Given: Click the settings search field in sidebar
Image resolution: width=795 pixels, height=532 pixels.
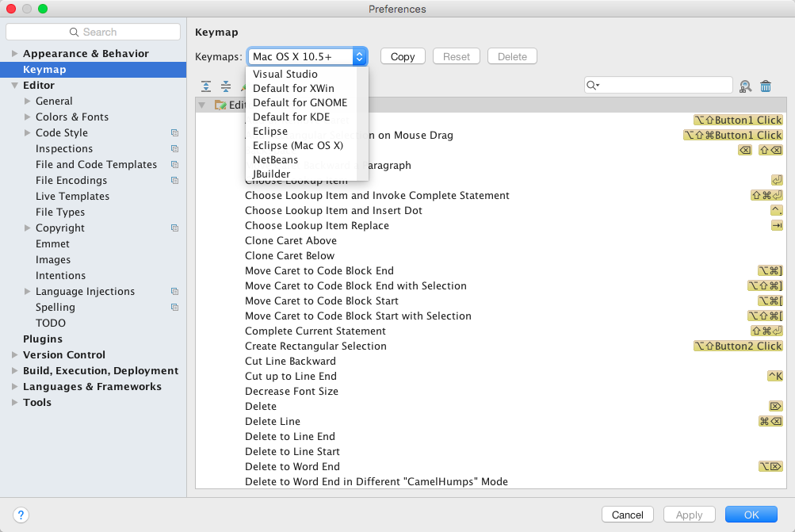Looking at the screenshot, I should coord(94,32).
